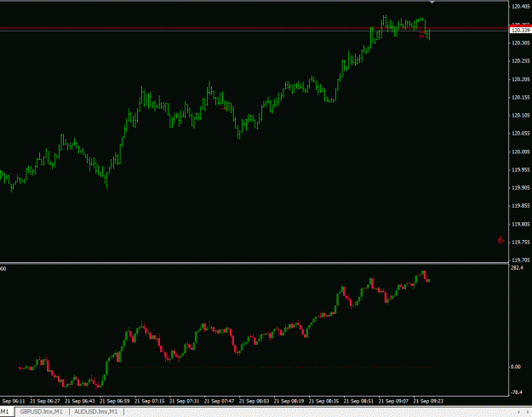This screenshot has height=417, width=532.
Task: Click time axis label 21 Sep 06:43
Action: coord(80,401)
